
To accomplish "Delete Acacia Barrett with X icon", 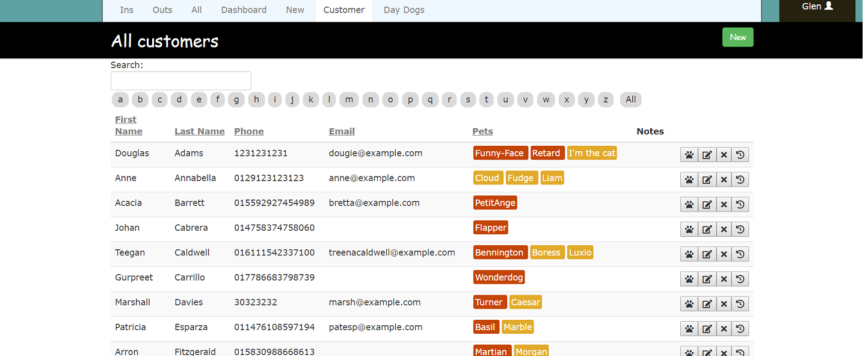I will [724, 204].
